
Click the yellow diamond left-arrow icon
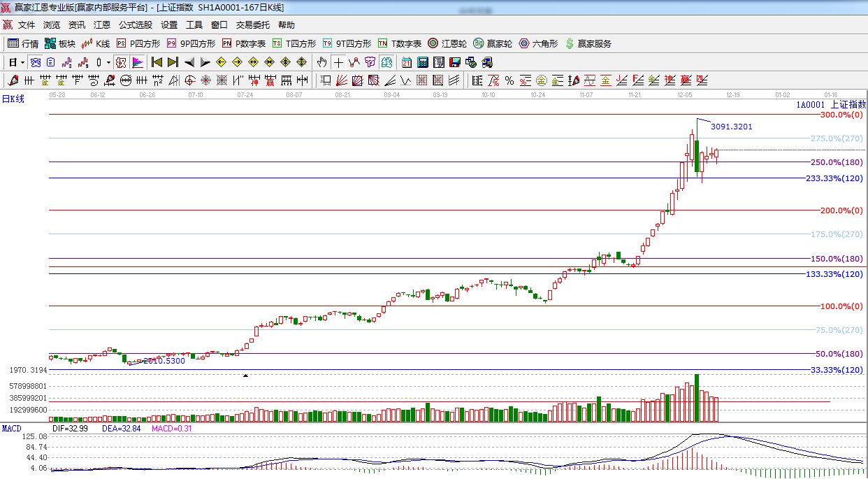click(222, 62)
